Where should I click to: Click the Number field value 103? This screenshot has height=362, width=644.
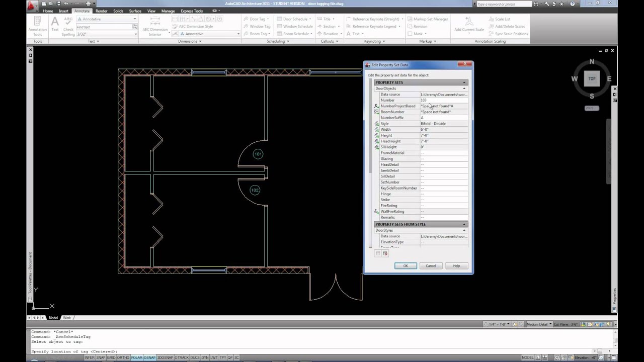(444, 100)
